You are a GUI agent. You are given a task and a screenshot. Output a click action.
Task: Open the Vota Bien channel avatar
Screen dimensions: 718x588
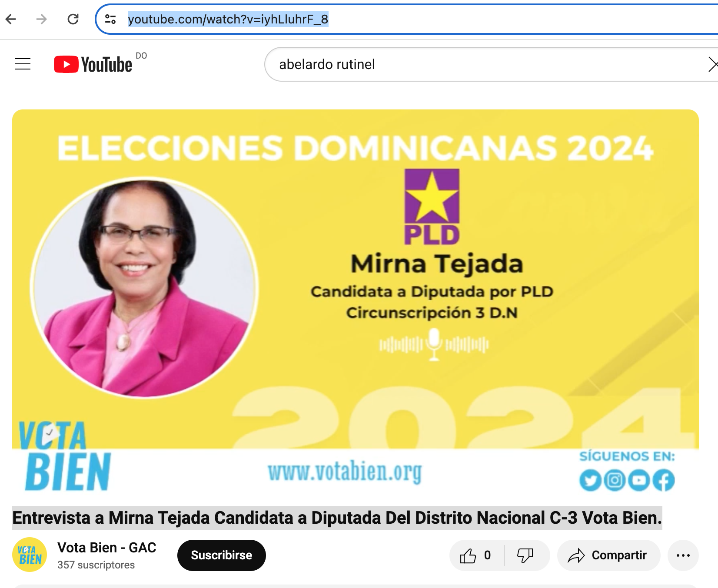[30, 555]
